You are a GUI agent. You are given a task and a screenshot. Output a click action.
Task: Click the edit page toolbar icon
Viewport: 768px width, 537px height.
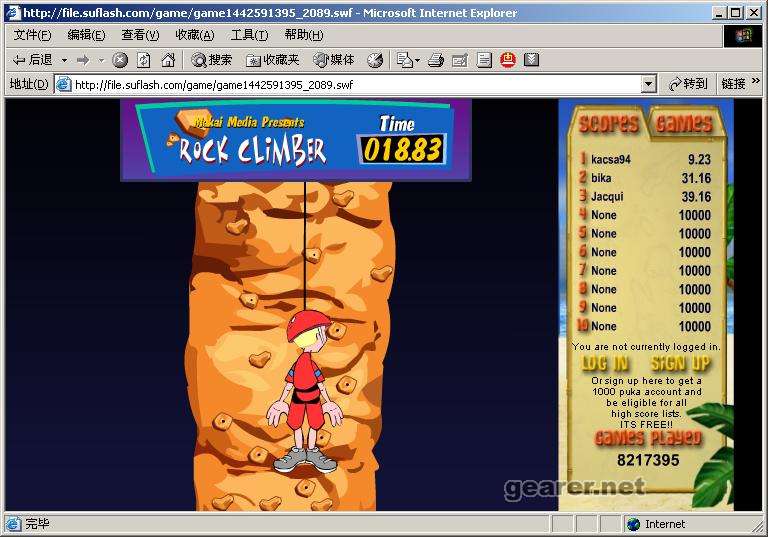tap(459, 60)
